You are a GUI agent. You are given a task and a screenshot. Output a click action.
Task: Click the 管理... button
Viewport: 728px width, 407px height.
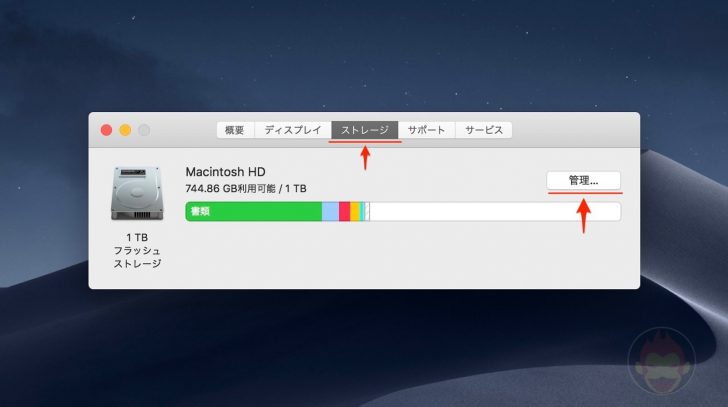tap(584, 181)
